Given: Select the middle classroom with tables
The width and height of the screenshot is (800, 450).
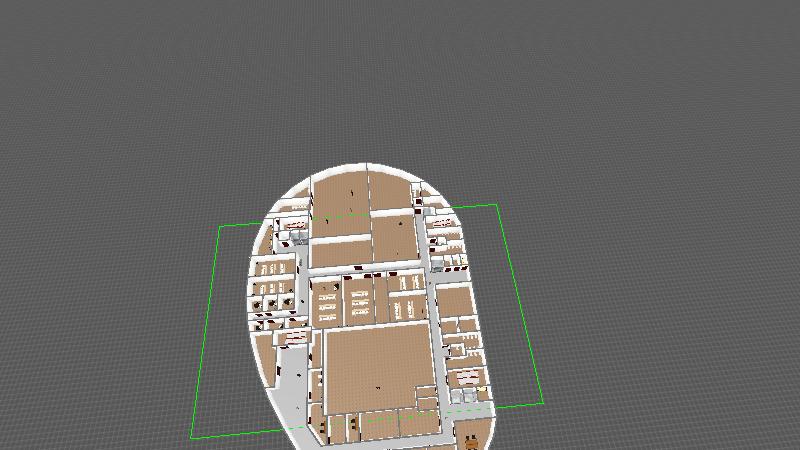Looking at the screenshot, I should [358, 300].
